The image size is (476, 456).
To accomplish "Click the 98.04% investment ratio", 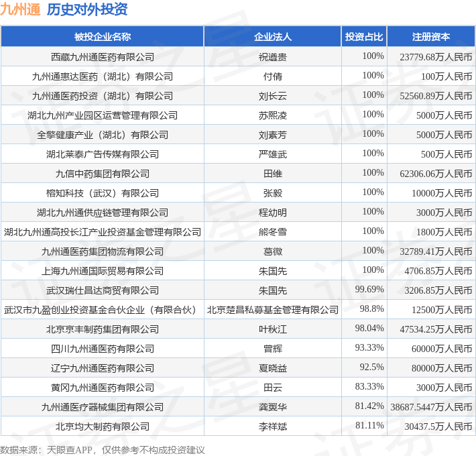I will (369, 328).
